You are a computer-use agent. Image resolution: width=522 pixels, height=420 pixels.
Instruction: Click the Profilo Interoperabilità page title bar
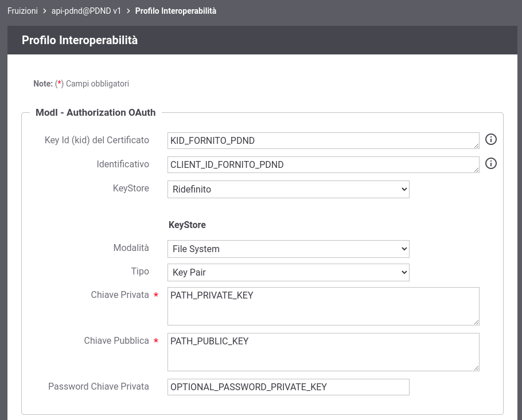tap(262, 40)
